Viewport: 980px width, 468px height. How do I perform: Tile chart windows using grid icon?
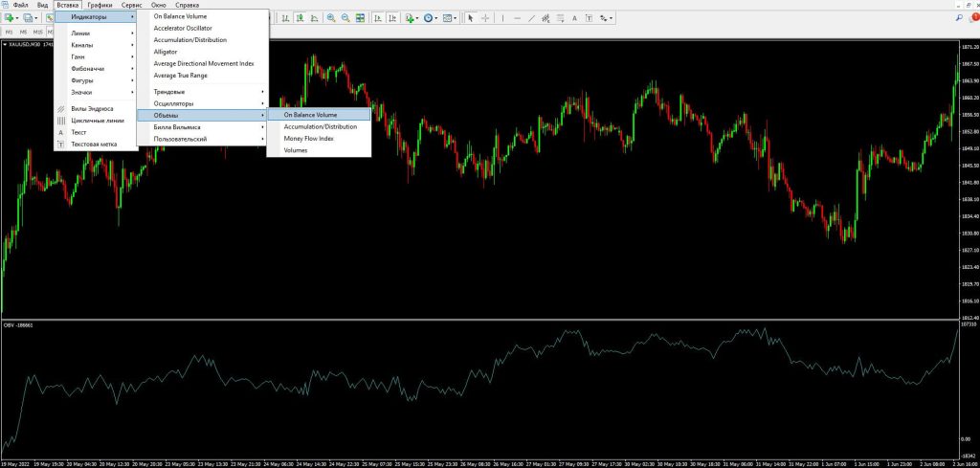pyautogui.click(x=360, y=18)
